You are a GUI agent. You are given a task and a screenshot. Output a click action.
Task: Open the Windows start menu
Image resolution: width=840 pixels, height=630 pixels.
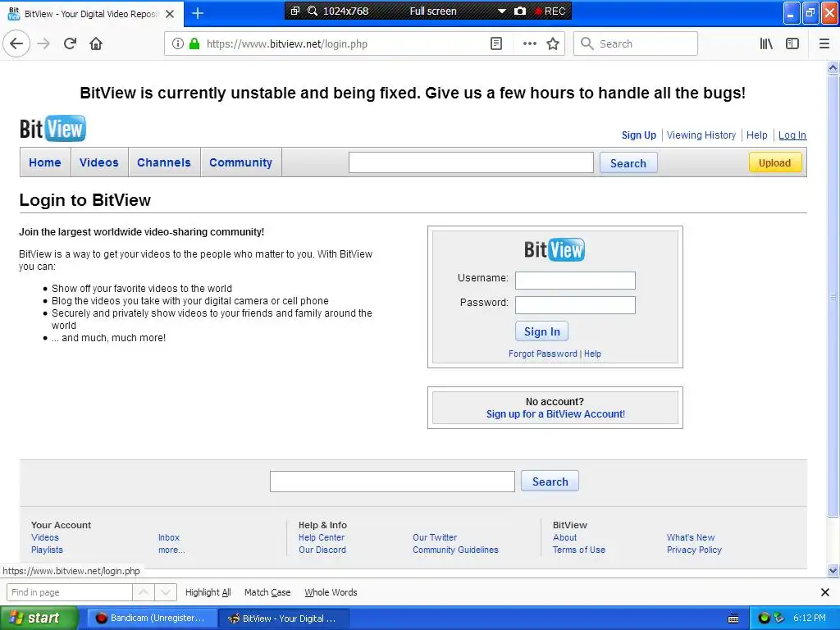coord(39,618)
